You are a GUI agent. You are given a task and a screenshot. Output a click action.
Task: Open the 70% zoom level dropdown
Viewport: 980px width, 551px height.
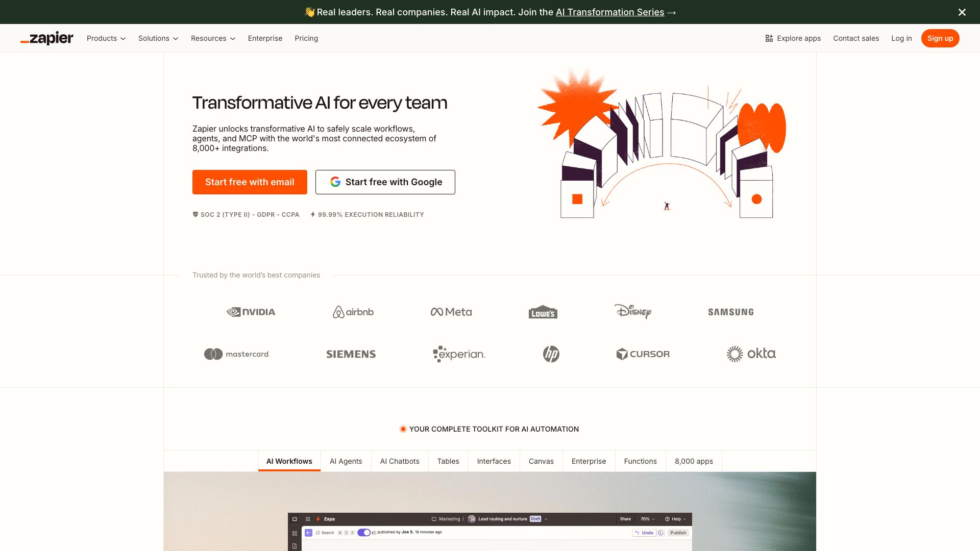[647, 519]
